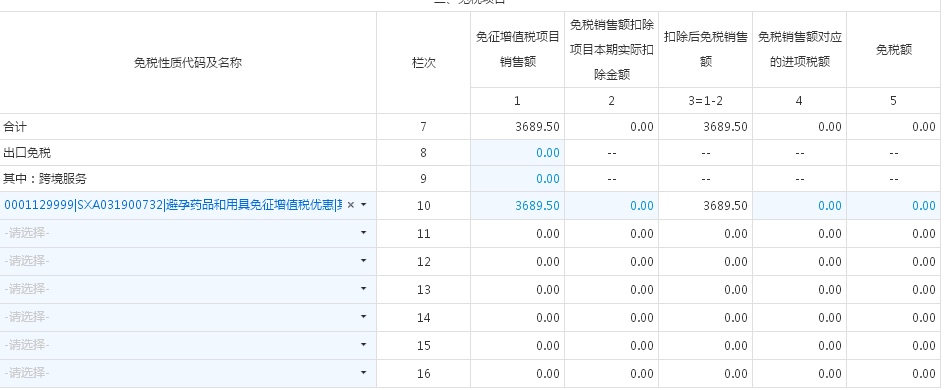Click 合计 row column 5 value 0.00
The width and height of the screenshot is (947, 390).
[x=924, y=127]
